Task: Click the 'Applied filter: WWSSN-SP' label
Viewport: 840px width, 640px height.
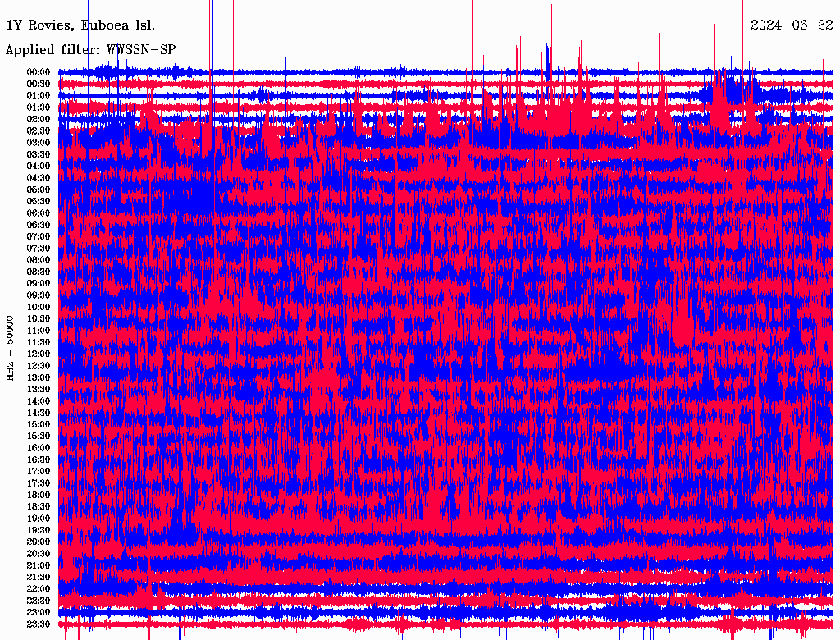Action: tap(90, 49)
